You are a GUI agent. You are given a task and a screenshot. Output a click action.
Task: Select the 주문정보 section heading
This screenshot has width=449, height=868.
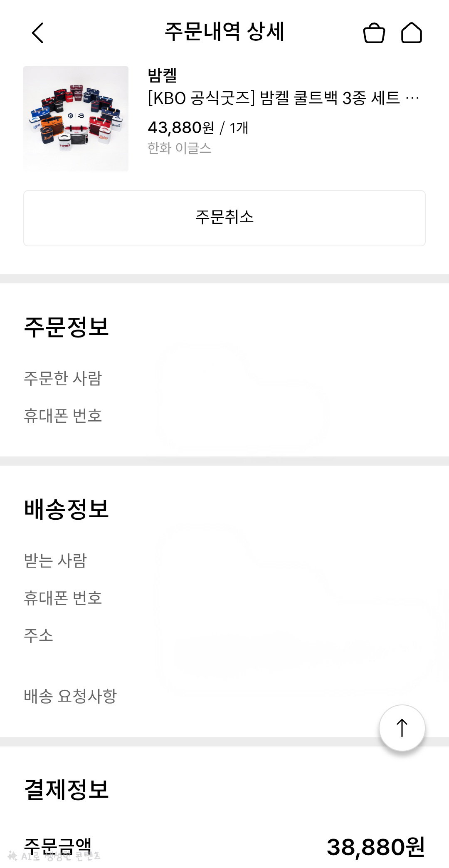tap(67, 327)
